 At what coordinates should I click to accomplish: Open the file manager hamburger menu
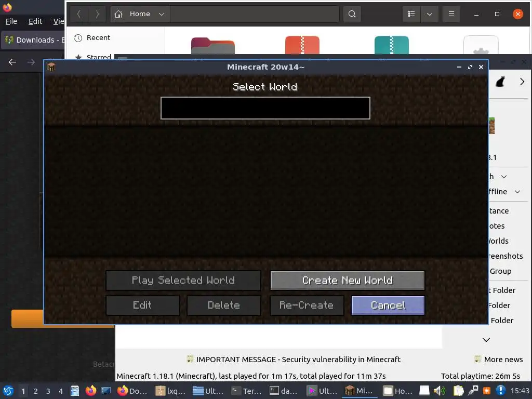tap(451, 14)
